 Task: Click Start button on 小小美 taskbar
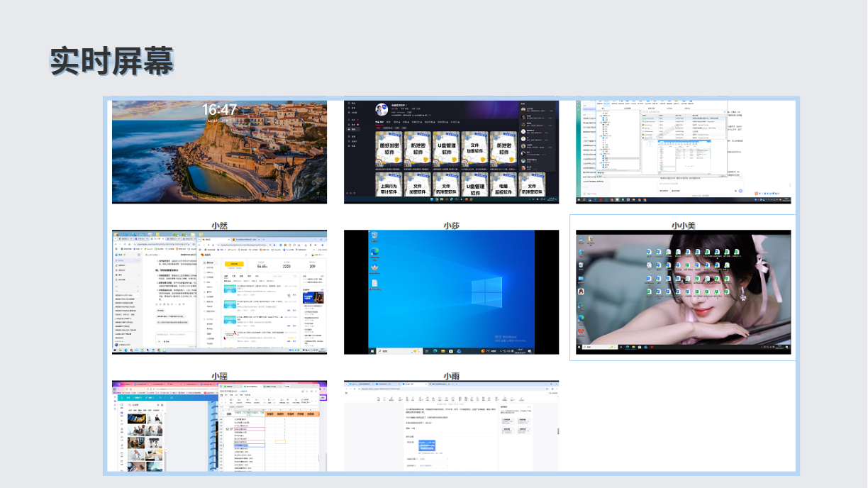[579, 347]
